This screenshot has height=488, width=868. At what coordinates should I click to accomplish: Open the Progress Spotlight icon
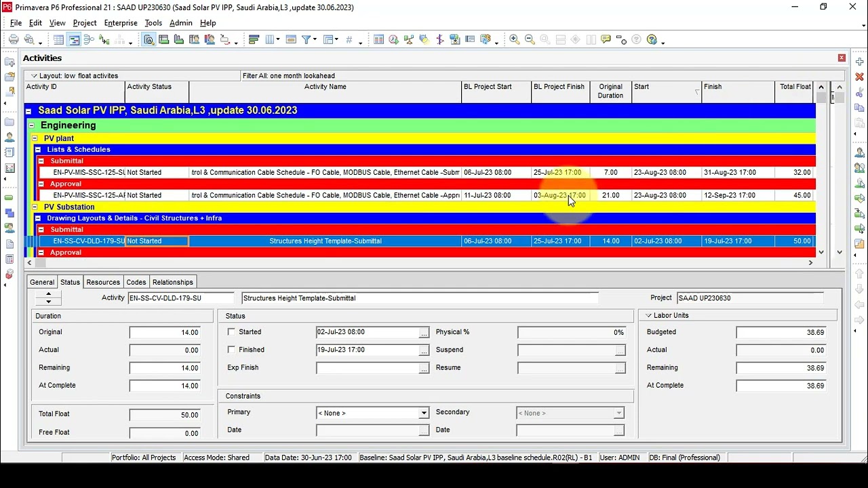[x=425, y=40]
